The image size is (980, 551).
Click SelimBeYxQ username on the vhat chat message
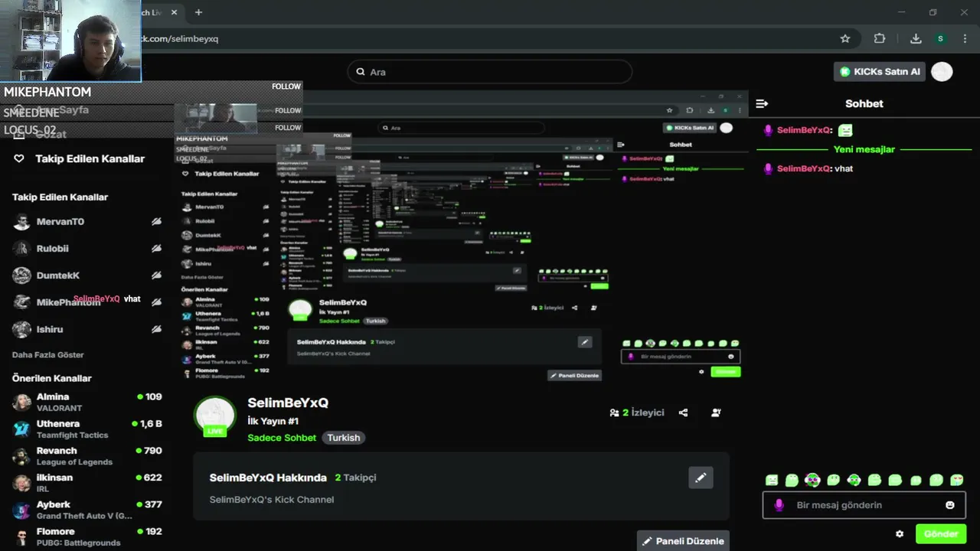(803, 168)
